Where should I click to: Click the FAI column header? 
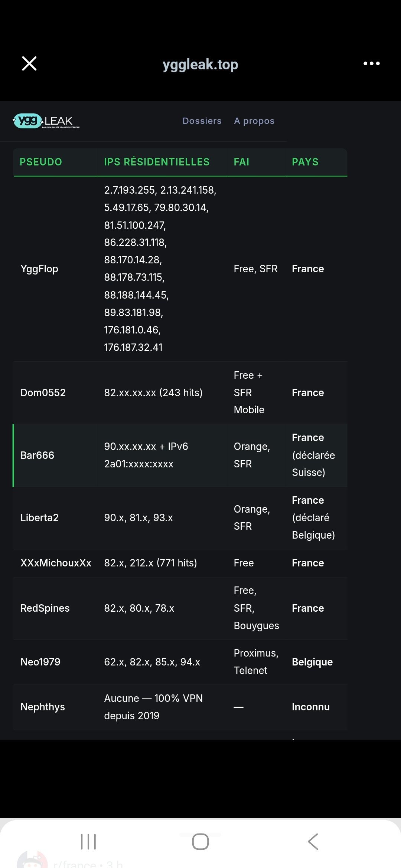click(241, 162)
